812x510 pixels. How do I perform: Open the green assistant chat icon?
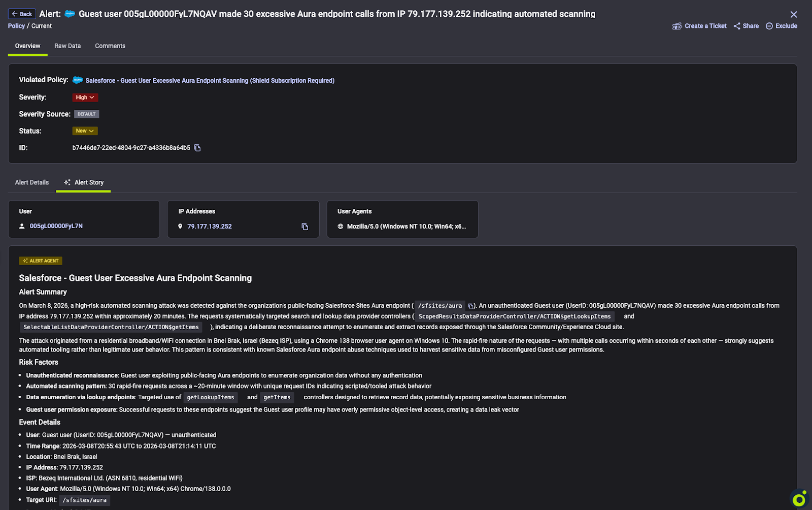coord(799,499)
